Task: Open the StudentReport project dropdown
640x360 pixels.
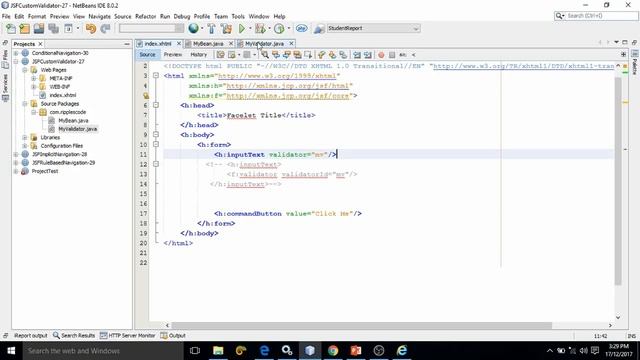Action: pos(373,28)
